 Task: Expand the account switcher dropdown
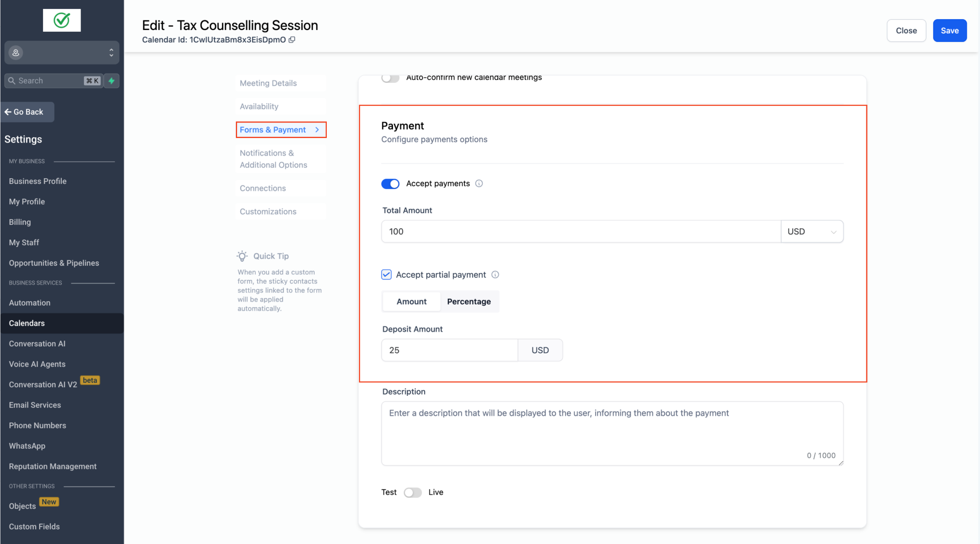[111, 53]
